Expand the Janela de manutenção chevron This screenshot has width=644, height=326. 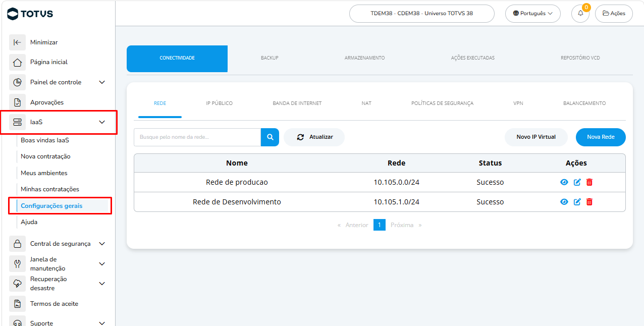[102, 264]
